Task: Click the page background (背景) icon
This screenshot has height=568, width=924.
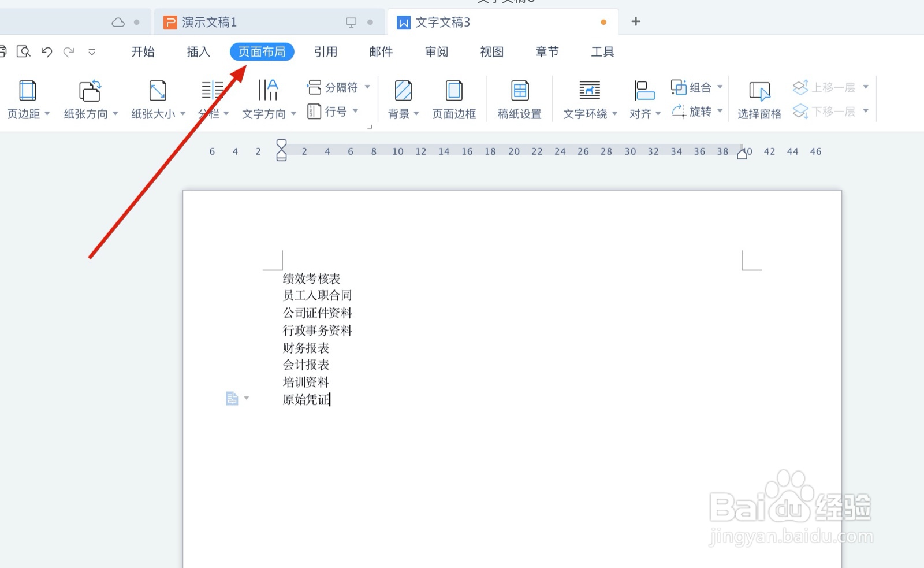Action: point(403,91)
